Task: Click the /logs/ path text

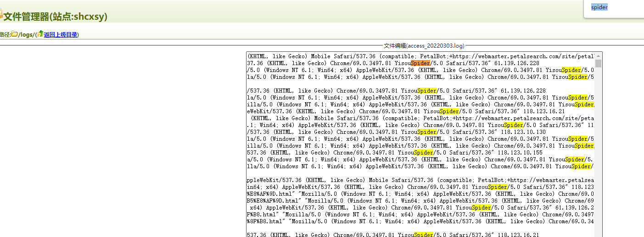Action: click(26, 35)
